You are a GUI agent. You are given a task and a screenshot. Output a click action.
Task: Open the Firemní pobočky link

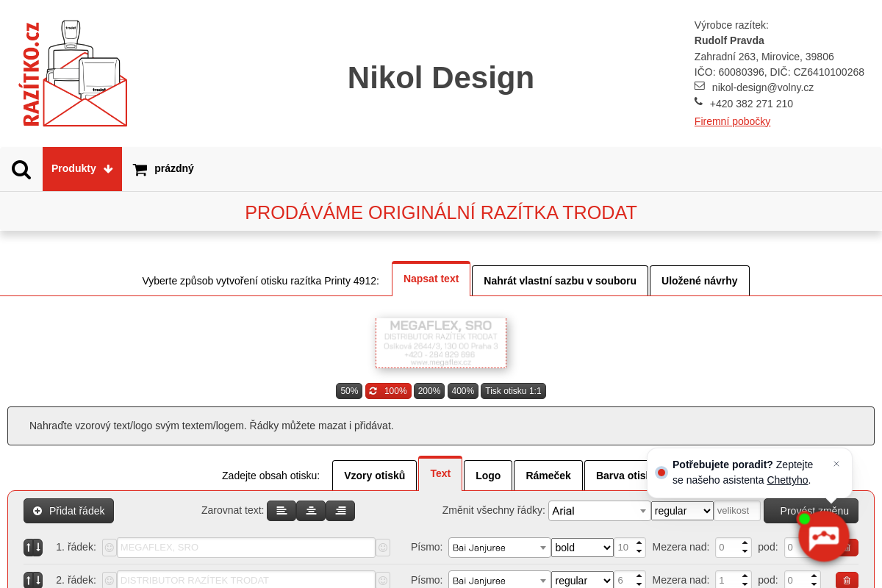(x=732, y=121)
